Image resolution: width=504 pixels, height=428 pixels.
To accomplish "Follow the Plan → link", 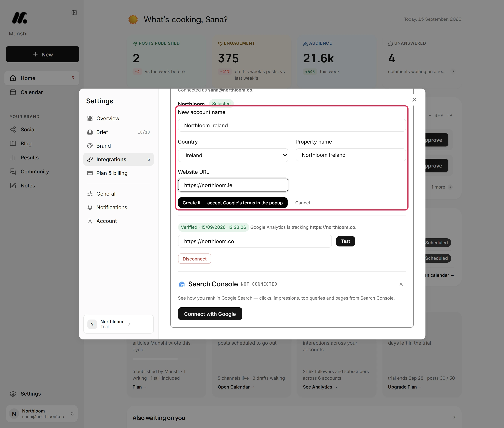I will tap(140, 387).
